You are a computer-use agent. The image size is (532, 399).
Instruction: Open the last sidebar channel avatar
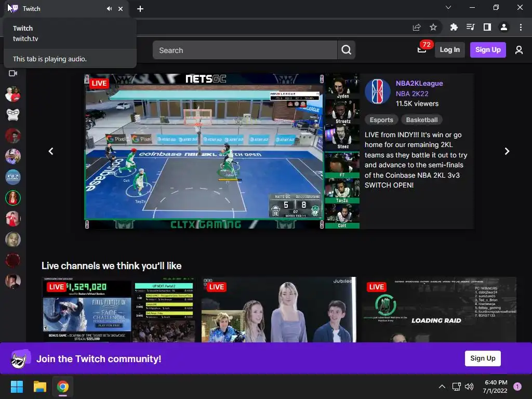point(13,281)
